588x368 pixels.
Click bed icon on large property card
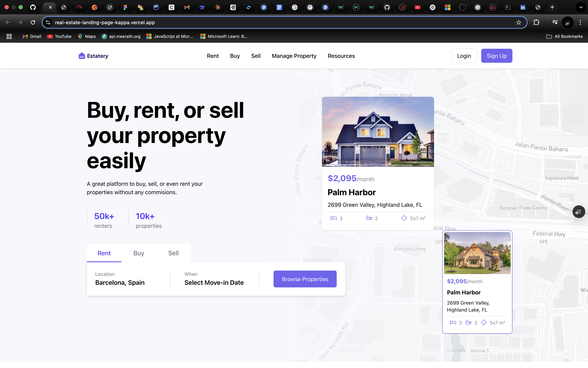click(x=334, y=218)
